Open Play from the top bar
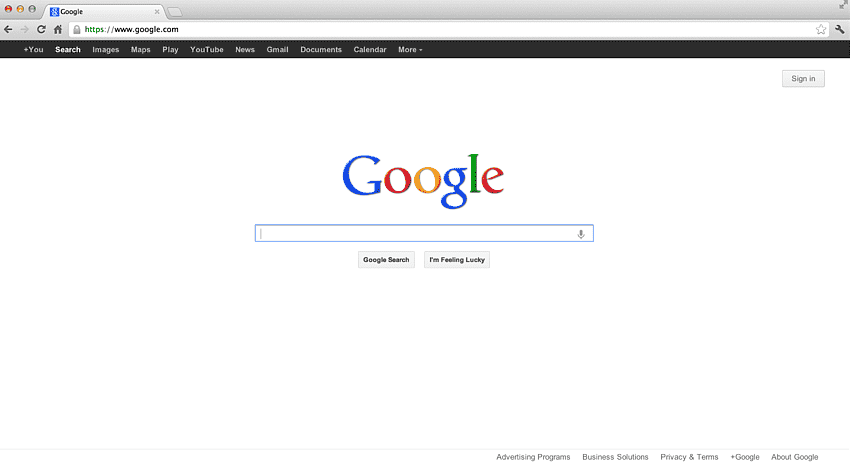The height and width of the screenshot is (463, 850). point(170,49)
